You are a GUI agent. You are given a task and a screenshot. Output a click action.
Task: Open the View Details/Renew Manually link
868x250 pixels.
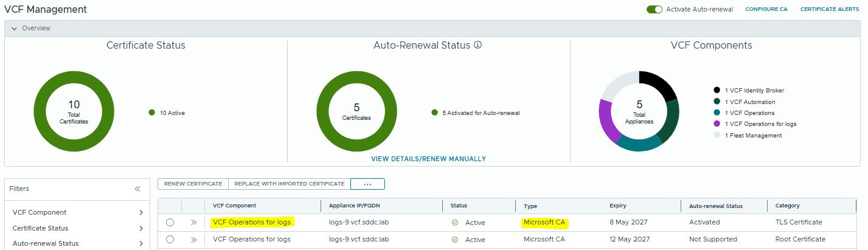point(428,159)
